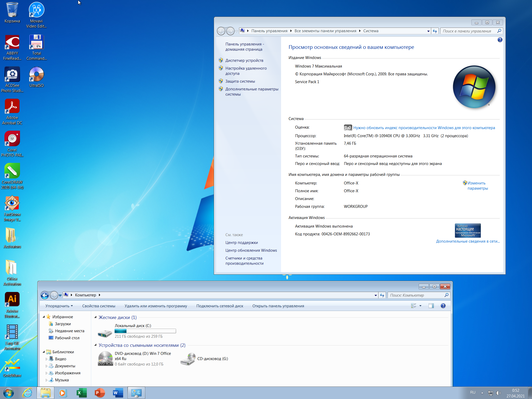This screenshot has width=532, height=399.
Task: Select the ACDSee Photo Studio desktop icon
Action: 12,80
